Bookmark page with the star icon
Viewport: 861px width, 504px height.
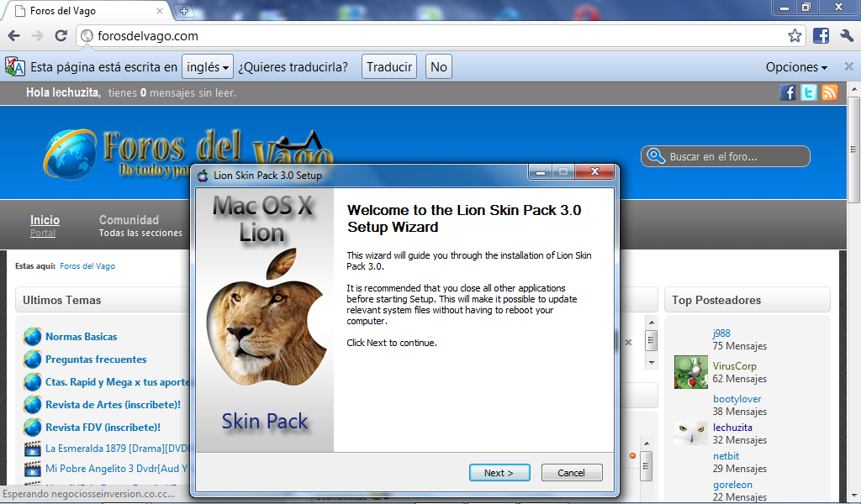point(794,36)
